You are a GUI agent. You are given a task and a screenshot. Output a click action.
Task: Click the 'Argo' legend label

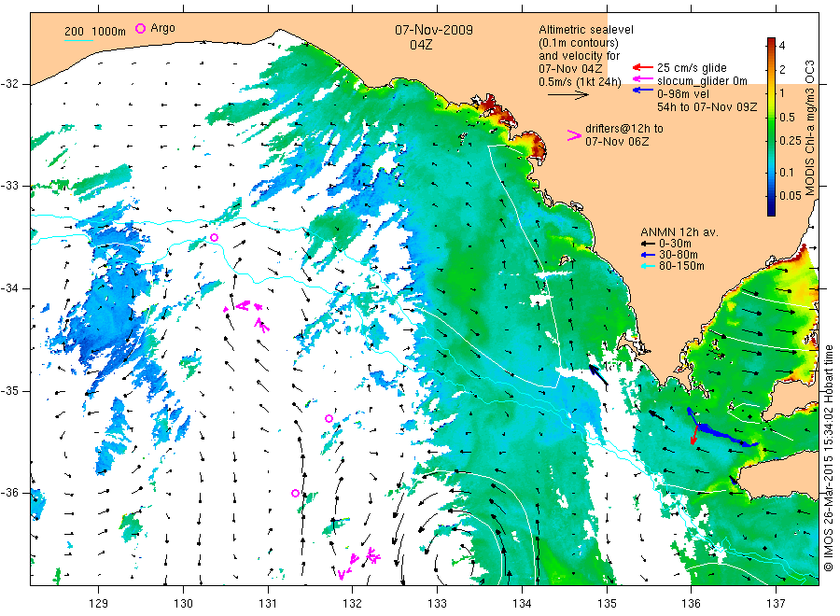pyautogui.click(x=162, y=28)
